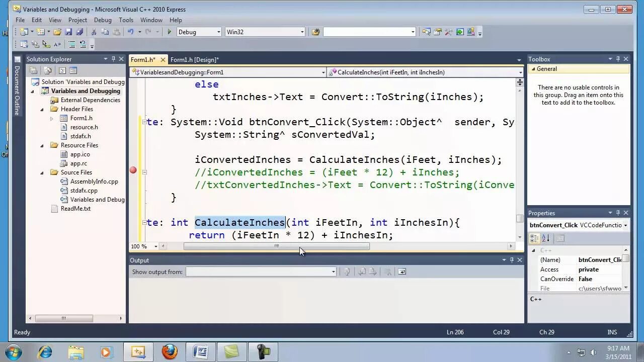The height and width of the screenshot is (362, 644).
Task: Toggle auto-hide pin on Output panel
Action: click(x=512, y=260)
